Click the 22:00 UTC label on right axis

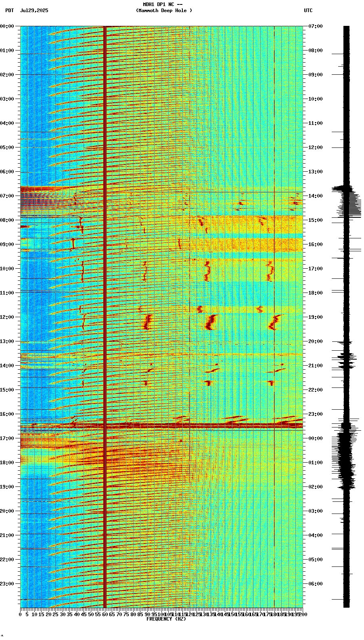tap(316, 390)
